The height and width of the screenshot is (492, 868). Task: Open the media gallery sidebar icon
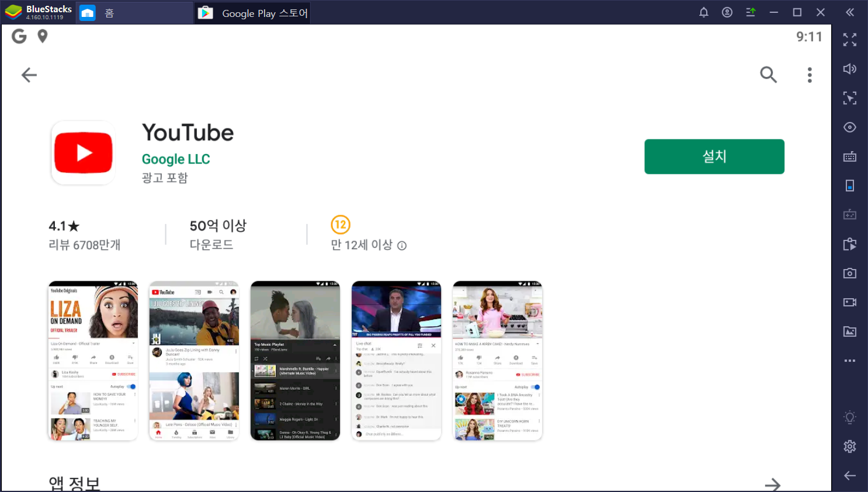click(850, 332)
